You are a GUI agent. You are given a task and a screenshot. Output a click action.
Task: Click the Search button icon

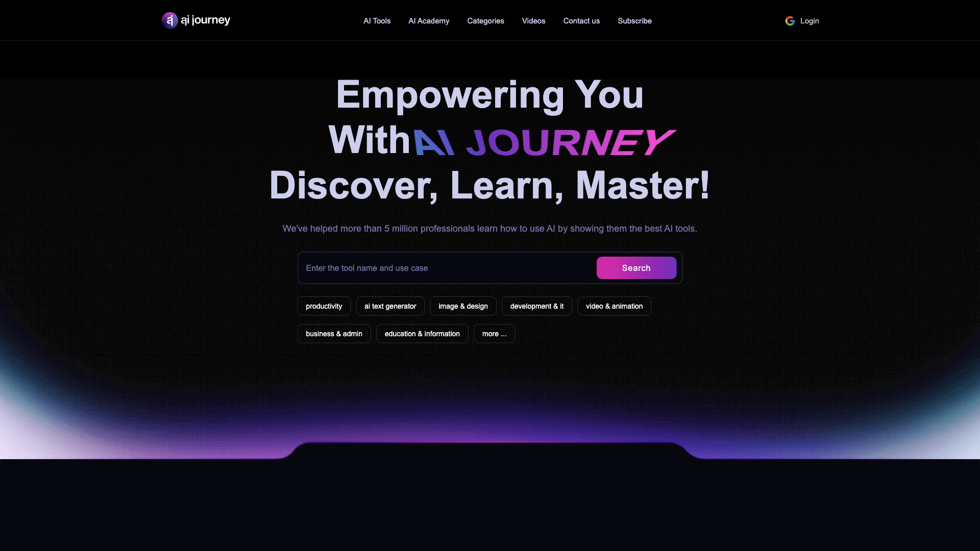[x=636, y=268]
